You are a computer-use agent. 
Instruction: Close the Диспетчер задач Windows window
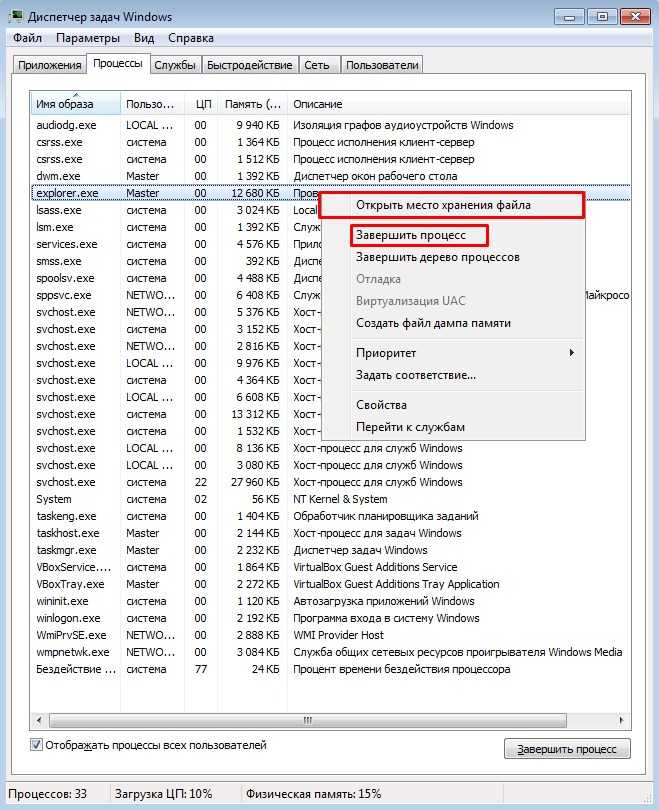[x=635, y=17]
